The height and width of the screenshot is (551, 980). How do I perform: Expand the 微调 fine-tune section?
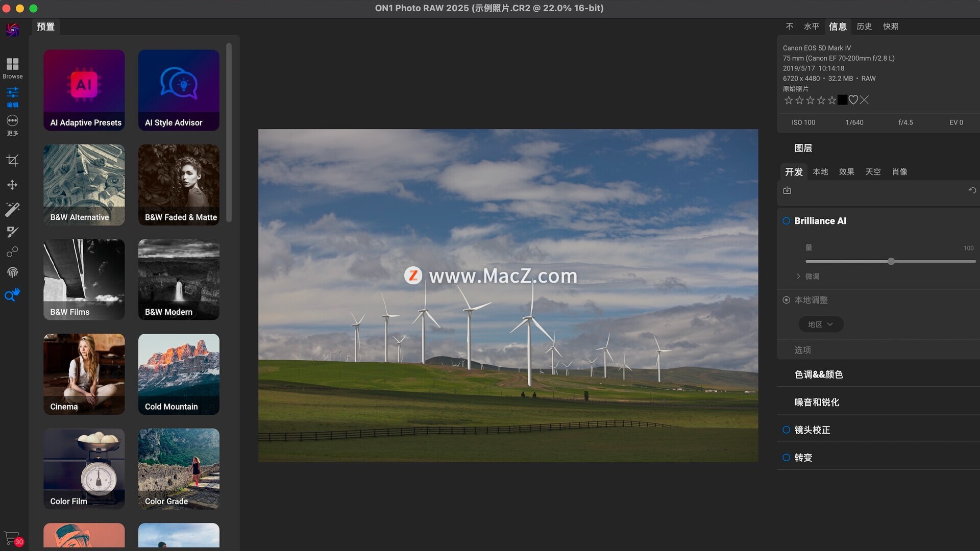pyautogui.click(x=808, y=277)
